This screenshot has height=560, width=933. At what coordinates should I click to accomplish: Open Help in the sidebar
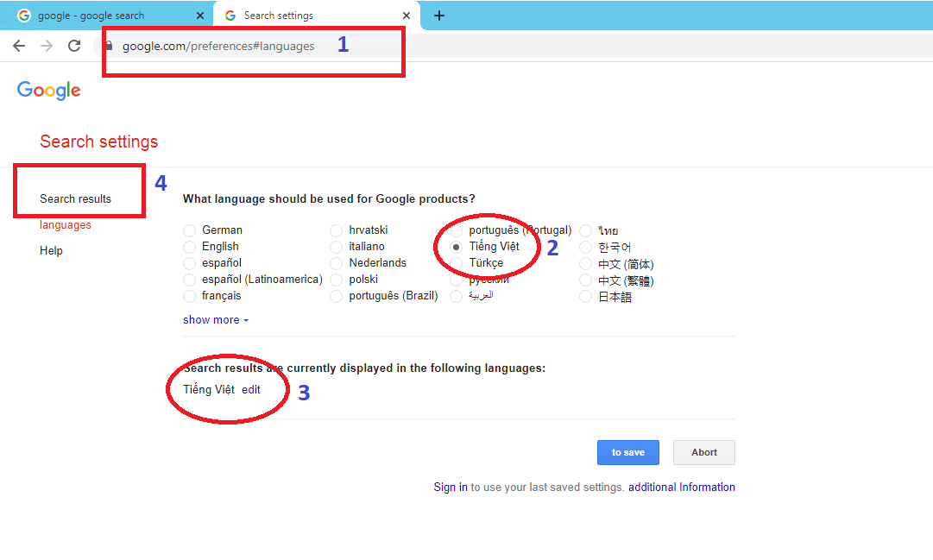[51, 251]
